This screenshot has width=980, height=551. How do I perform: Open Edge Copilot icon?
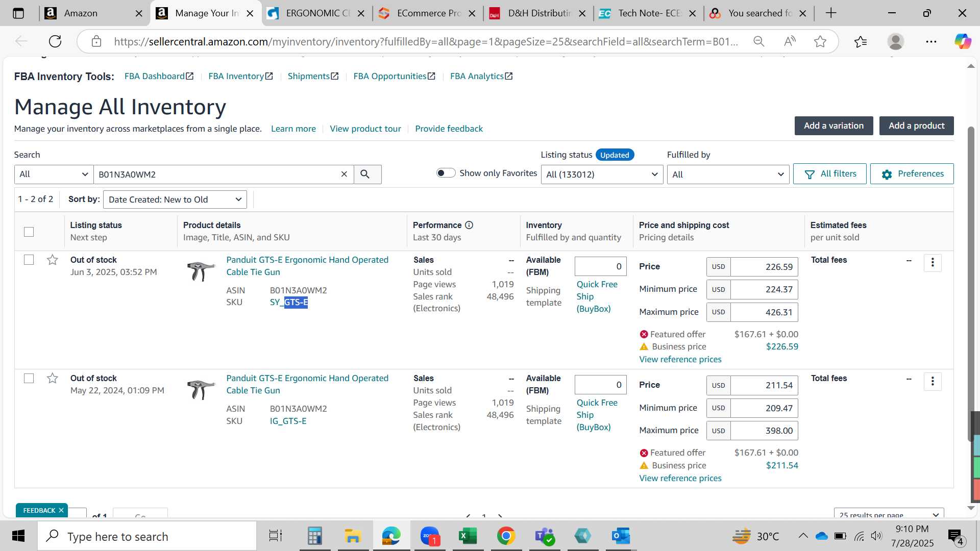click(963, 41)
